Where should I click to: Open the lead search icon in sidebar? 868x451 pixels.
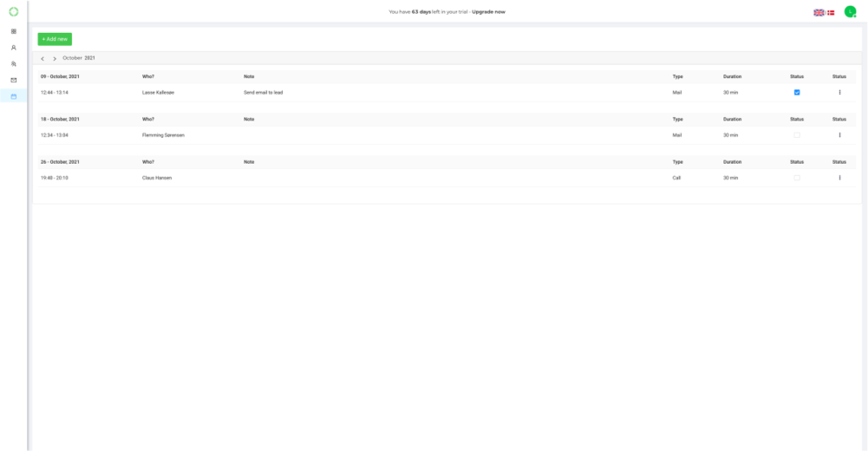click(13, 63)
